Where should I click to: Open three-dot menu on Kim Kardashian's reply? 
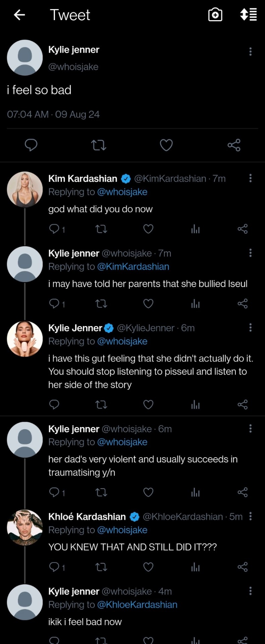coord(250,178)
